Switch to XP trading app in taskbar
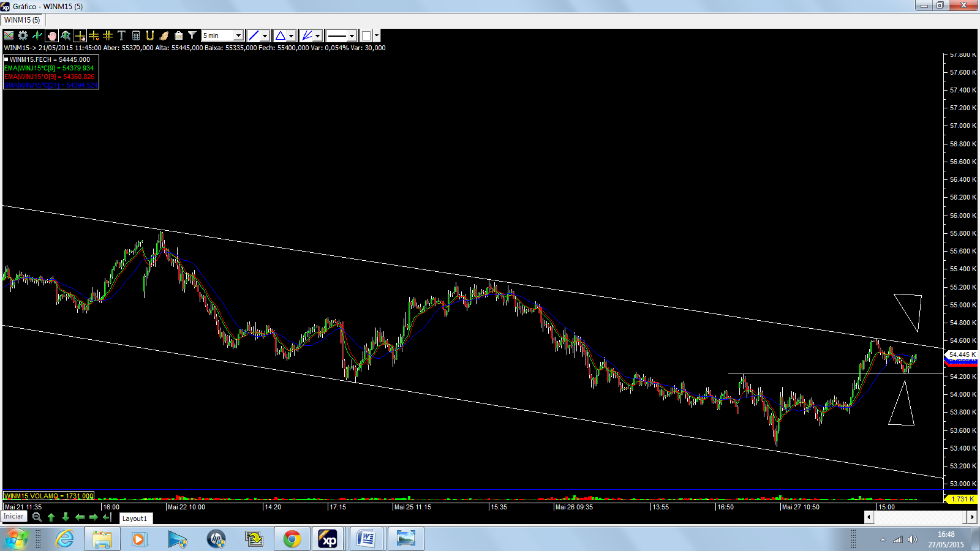 click(328, 539)
